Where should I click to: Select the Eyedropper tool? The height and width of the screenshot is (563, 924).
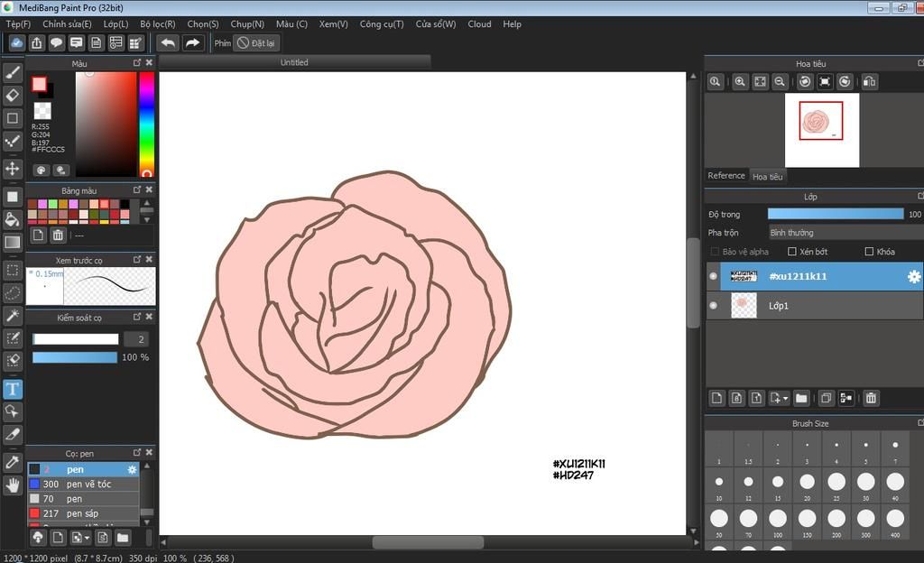13,462
